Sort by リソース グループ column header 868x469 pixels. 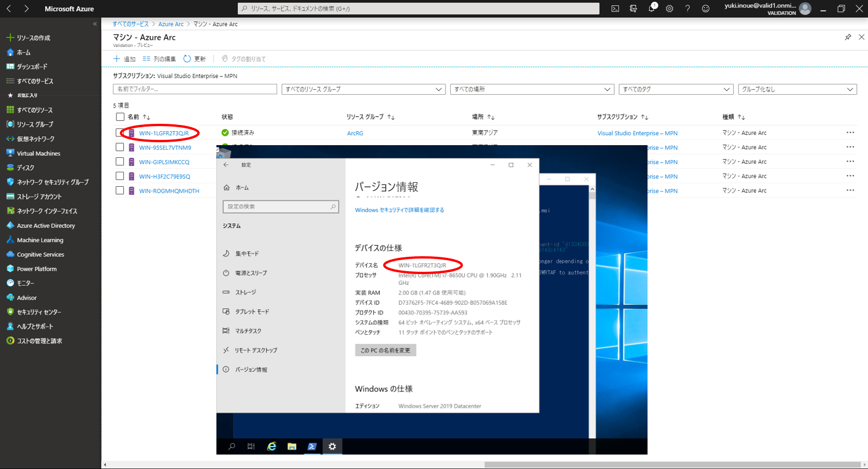point(370,117)
